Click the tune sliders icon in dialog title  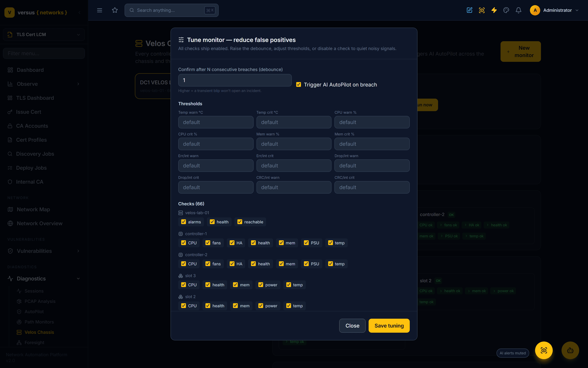click(181, 40)
